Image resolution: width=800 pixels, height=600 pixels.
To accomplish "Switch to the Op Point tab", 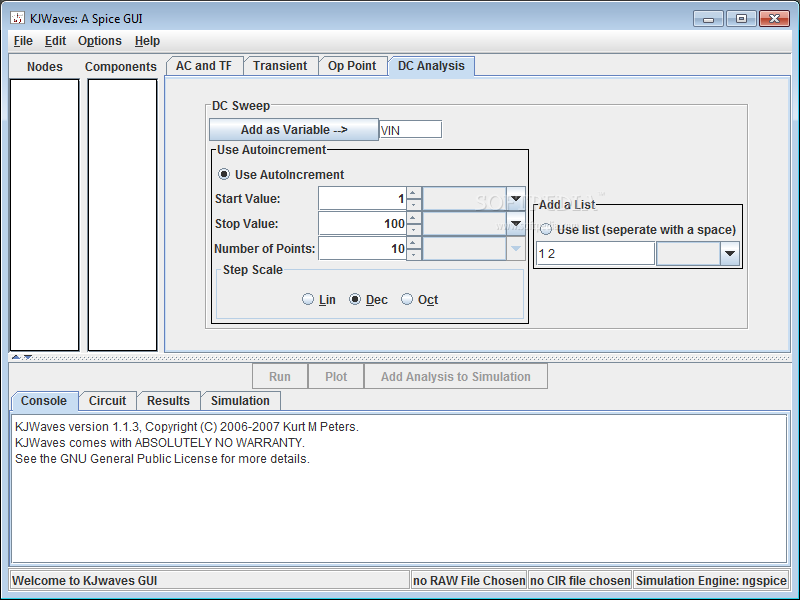I will click(x=352, y=66).
